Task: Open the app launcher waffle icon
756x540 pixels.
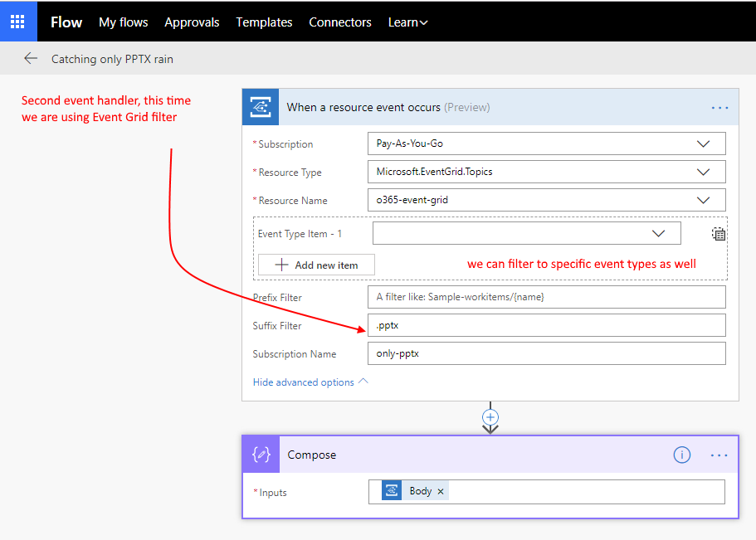Action: coord(17,22)
